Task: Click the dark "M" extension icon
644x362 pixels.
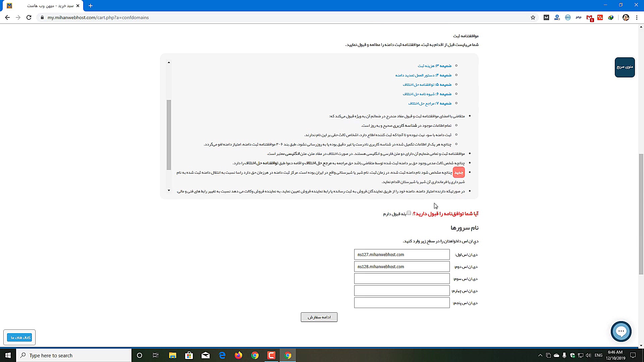Action: point(546,17)
